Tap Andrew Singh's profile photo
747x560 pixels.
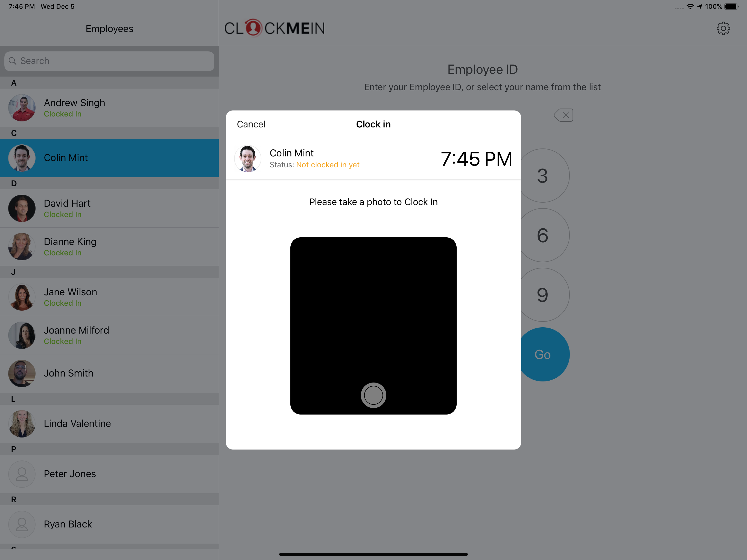pos(22,108)
